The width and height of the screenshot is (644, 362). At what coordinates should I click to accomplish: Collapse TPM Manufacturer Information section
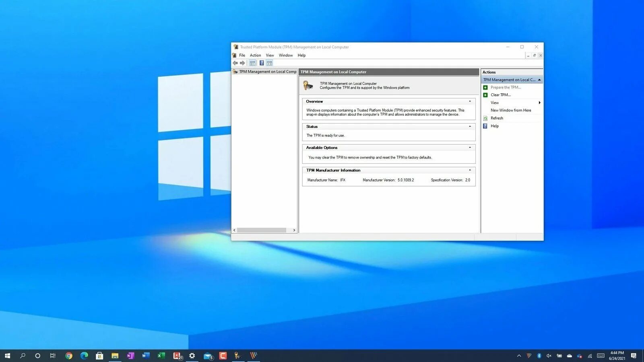click(470, 170)
